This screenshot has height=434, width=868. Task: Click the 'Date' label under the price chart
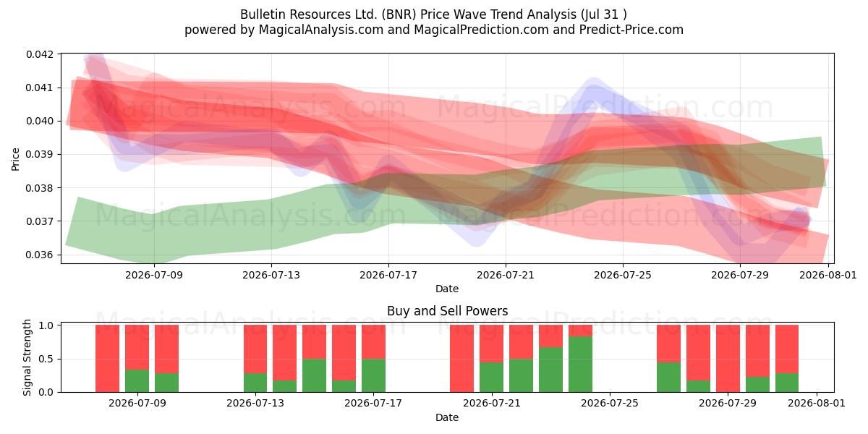click(447, 289)
